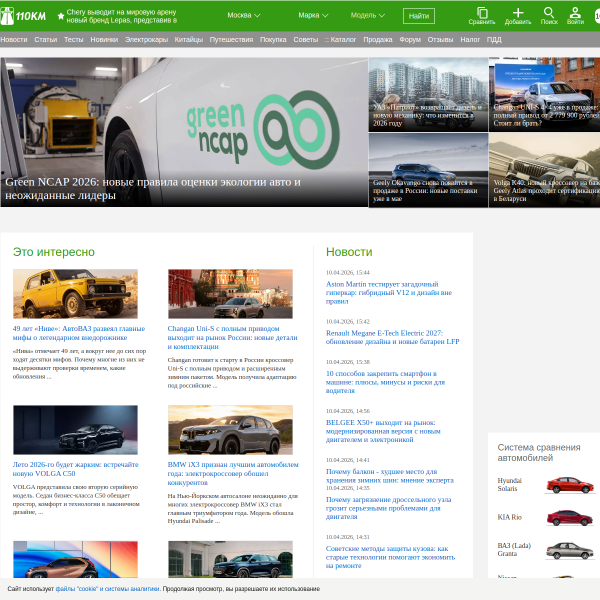Click the Добавить plus icon

pos(518,13)
